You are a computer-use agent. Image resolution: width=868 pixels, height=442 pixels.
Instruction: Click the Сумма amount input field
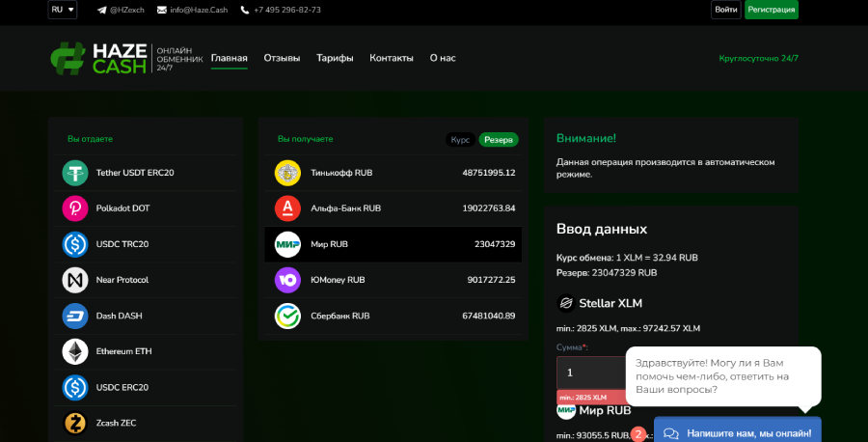tap(590, 372)
